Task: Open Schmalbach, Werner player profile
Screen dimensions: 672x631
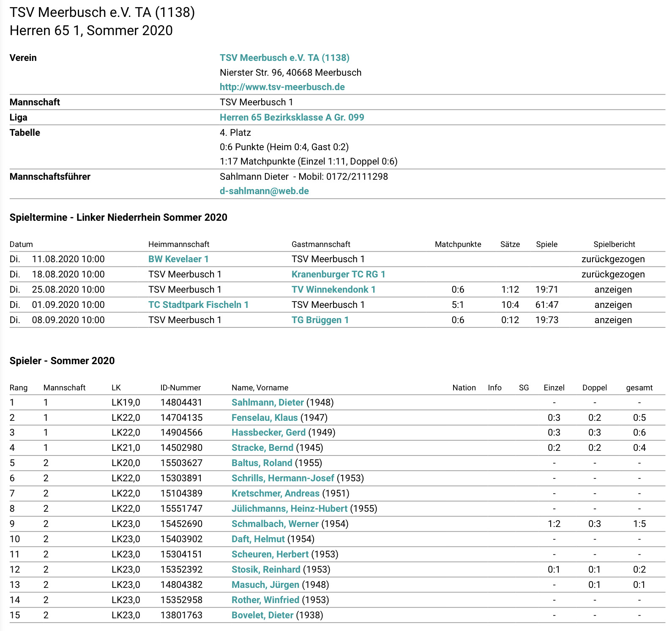Action: coord(275,524)
